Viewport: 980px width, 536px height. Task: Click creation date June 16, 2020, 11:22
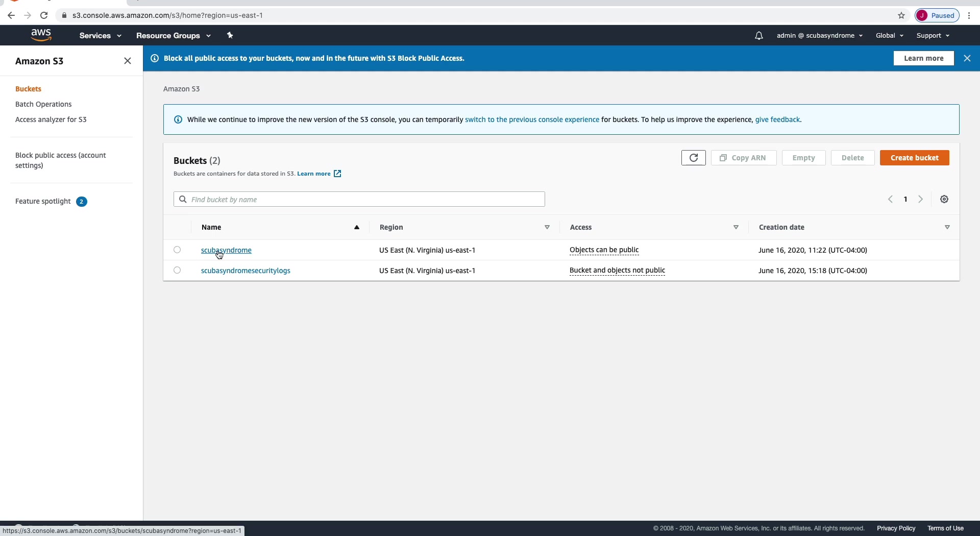tap(813, 250)
